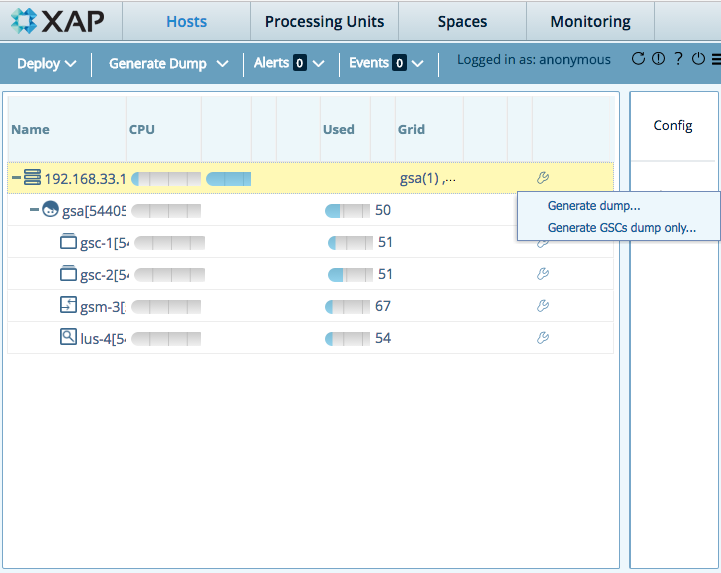Expand the Events dropdown

386,63
